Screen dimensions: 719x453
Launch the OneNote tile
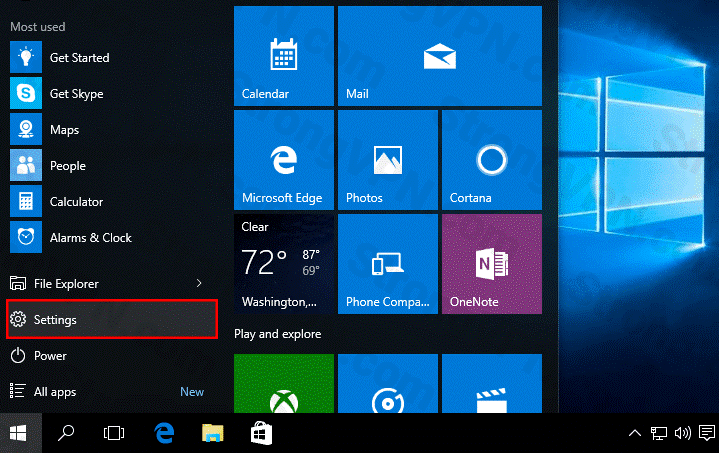[x=492, y=264]
